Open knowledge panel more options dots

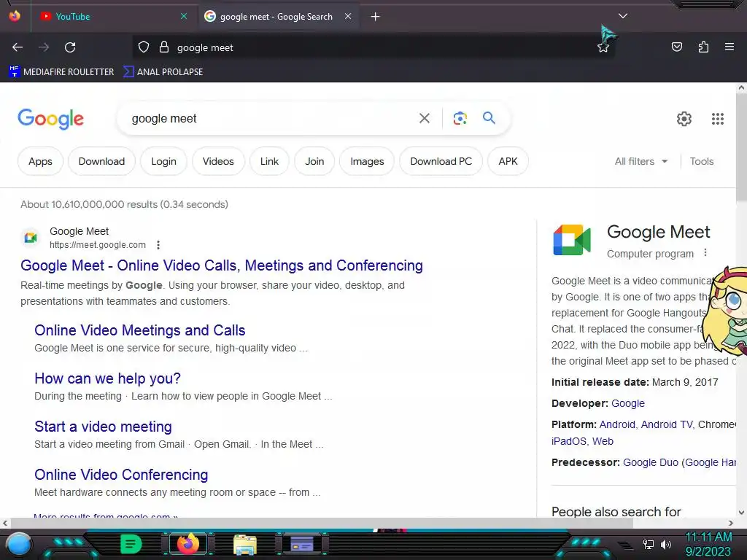705,253
